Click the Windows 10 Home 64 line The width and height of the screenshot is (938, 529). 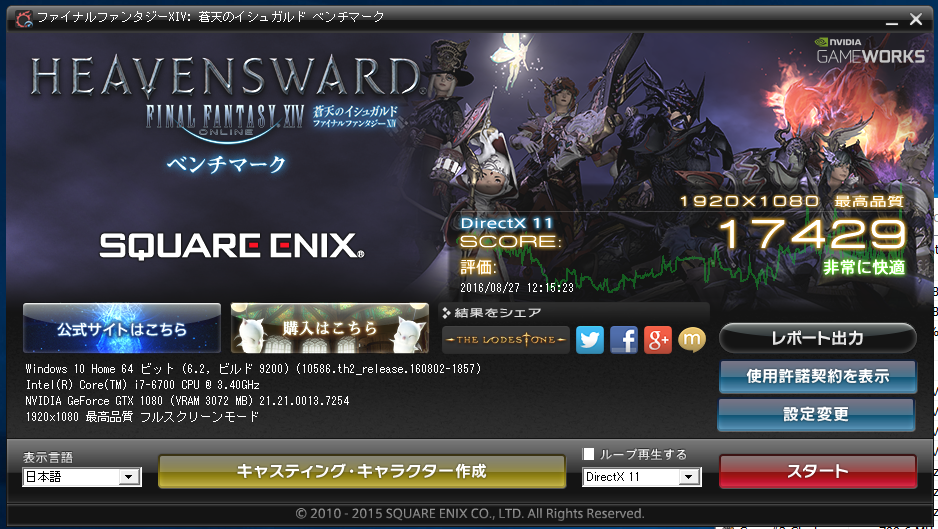tap(253, 369)
